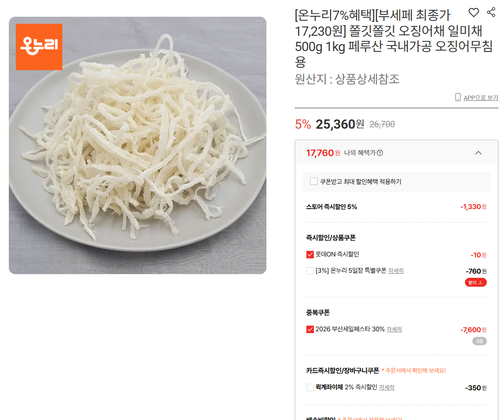Viewport: 504px width, 420px height.
Task: Add product to wishlist with heart icon
Action: point(473,13)
